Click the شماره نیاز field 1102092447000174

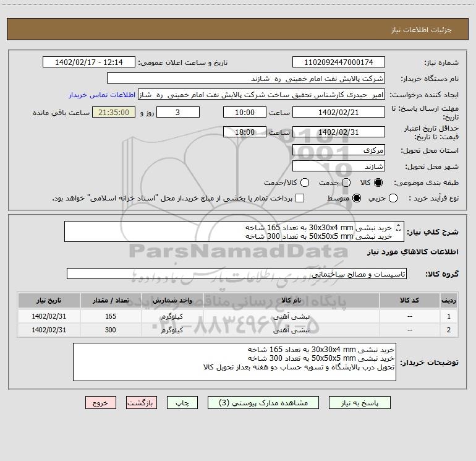pos(339,62)
